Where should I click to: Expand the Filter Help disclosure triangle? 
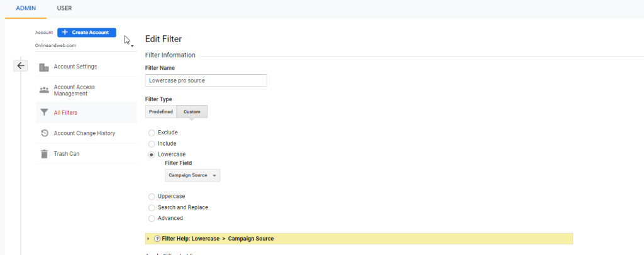click(148, 239)
